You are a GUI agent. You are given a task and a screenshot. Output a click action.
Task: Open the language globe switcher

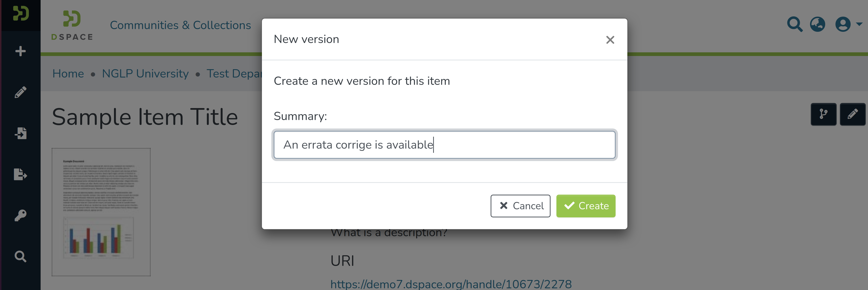[817, 24]
